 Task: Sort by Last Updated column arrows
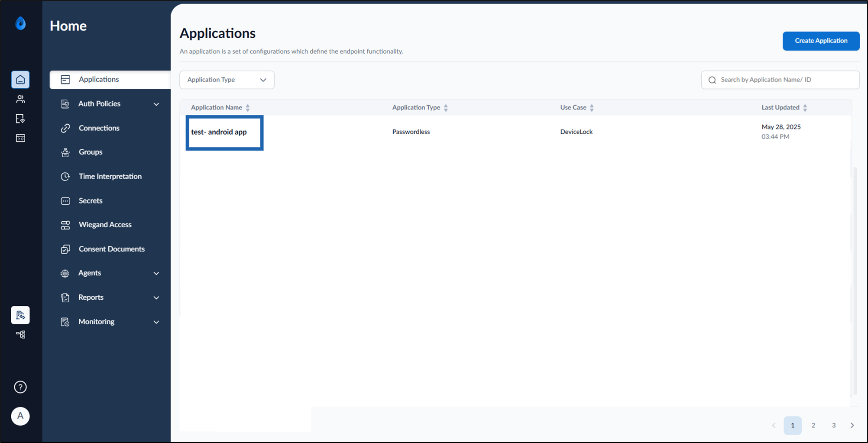pyautogui.click(x=805, y=108)
